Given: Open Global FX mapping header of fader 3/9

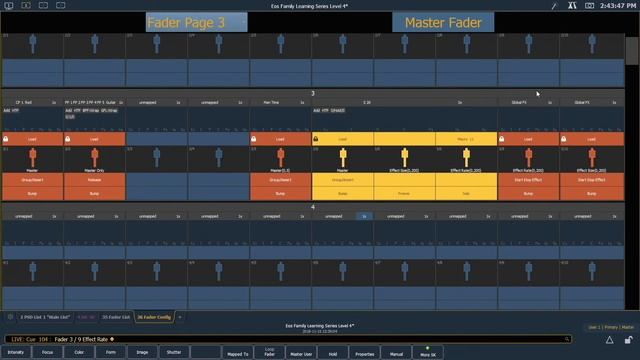Looking at the screenshot, I should pyautogui.click(x=519, y=102).
